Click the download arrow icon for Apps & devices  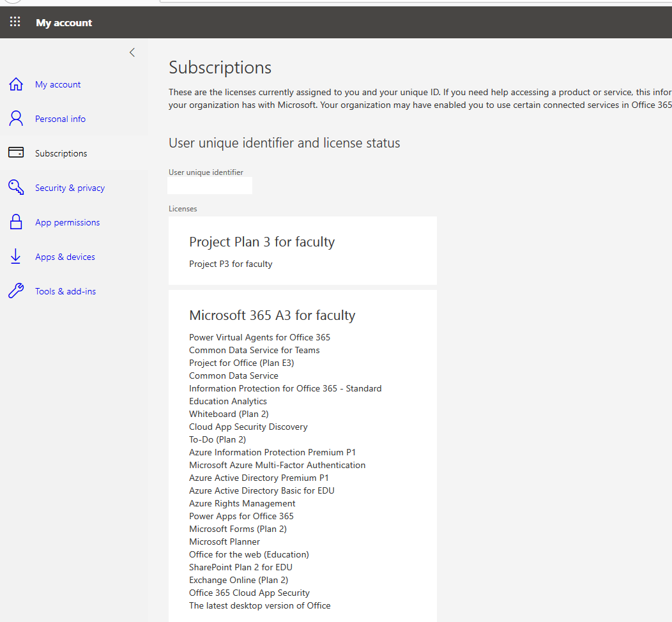(x=16, y=257)
